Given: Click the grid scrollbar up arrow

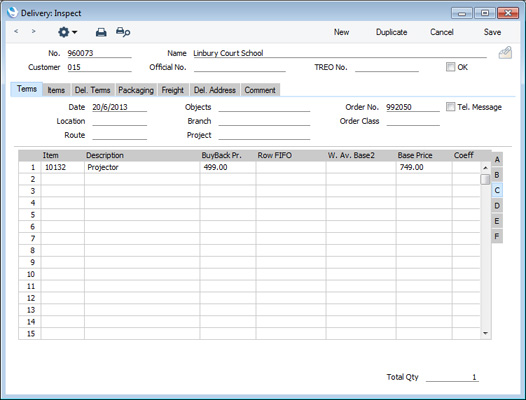Looking at the screenshot, I should pos(485,167).
